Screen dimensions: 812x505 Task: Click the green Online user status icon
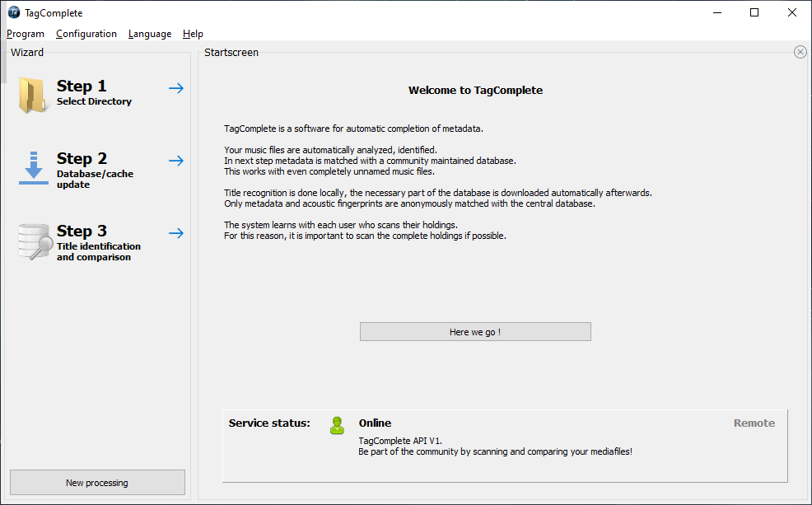(x=337, y=426)
